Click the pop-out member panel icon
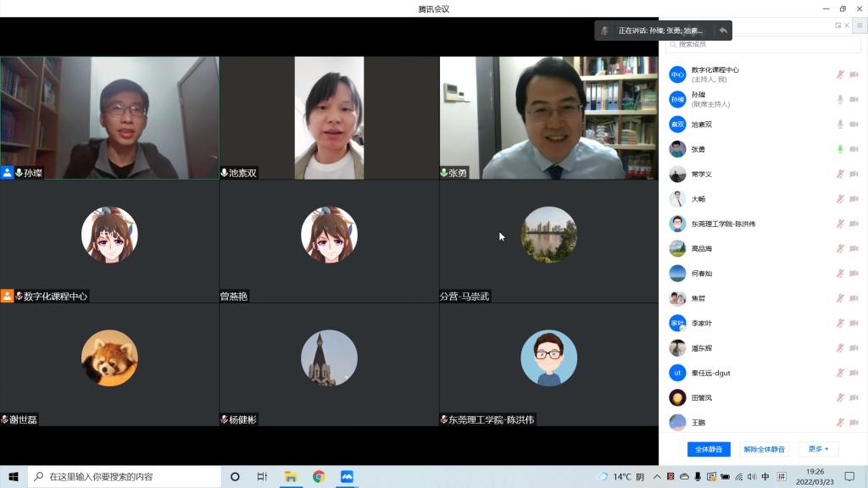Viewport: 868px width, 488px height. (x=837, y=25)
